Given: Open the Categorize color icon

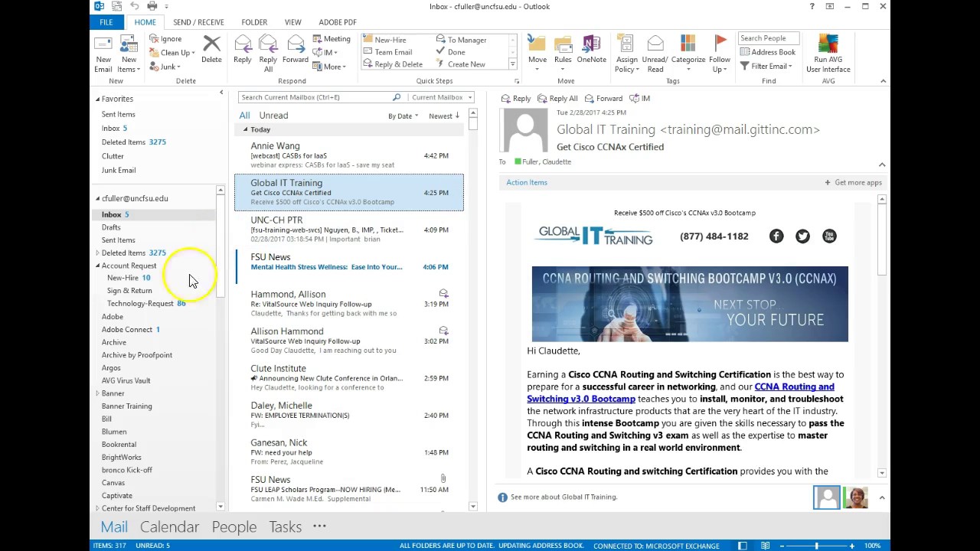Looking at the screenshot, I should click(688, 44).
